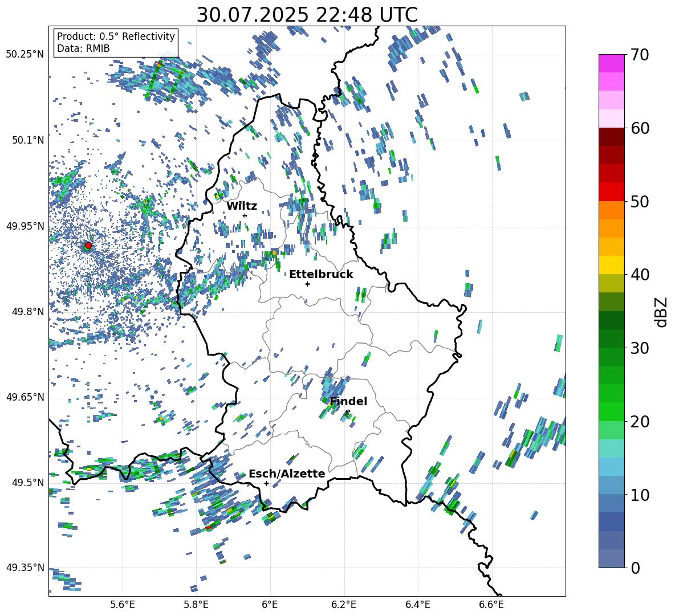The image size is (675, 616).
Task: Click the 50.1°N latitude label
Action: pos(27,140)
